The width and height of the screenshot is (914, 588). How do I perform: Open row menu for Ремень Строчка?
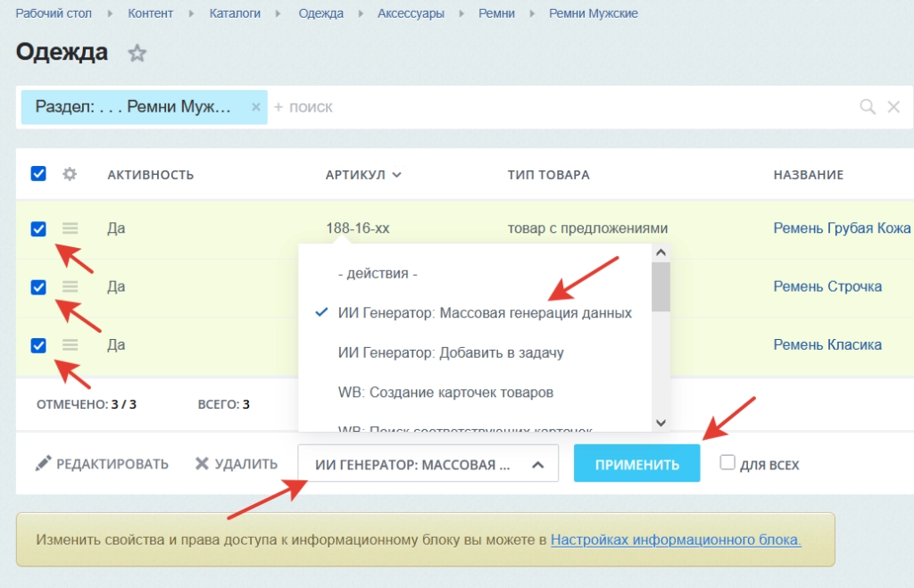[x=70, y=286]
